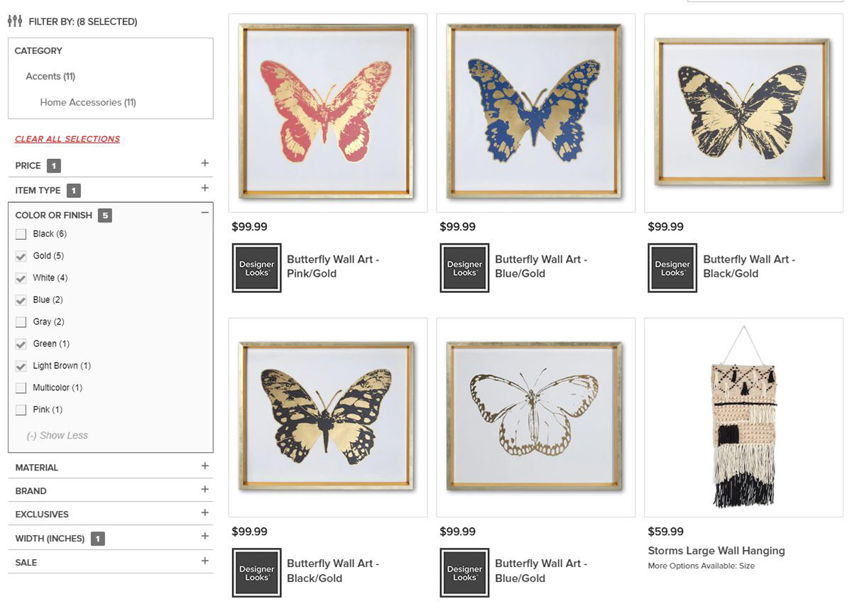Click the filter sliders icon near Filter By
The height and width of the screenshot is (616, 852).
[x=15, y=21]
